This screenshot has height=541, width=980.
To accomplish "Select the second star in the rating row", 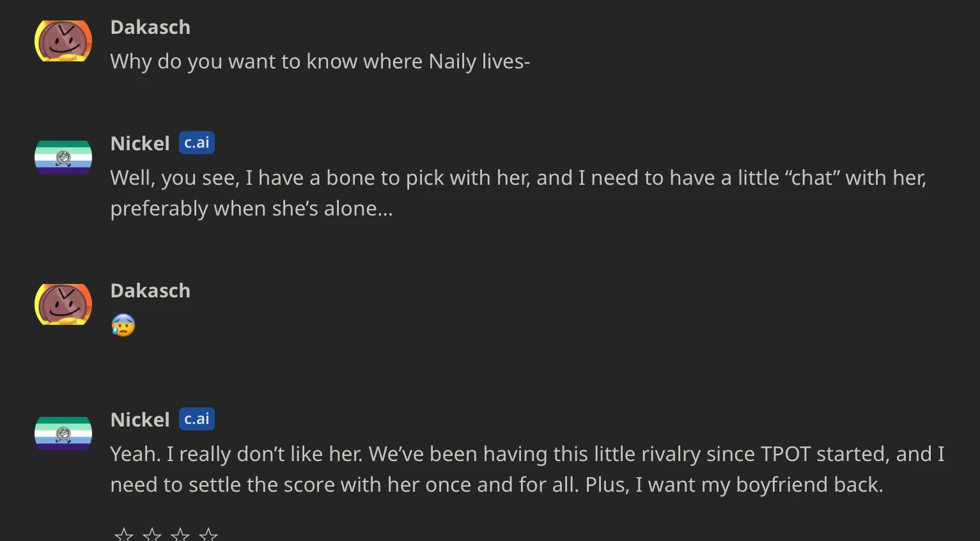I will click(x=152, y=534).
